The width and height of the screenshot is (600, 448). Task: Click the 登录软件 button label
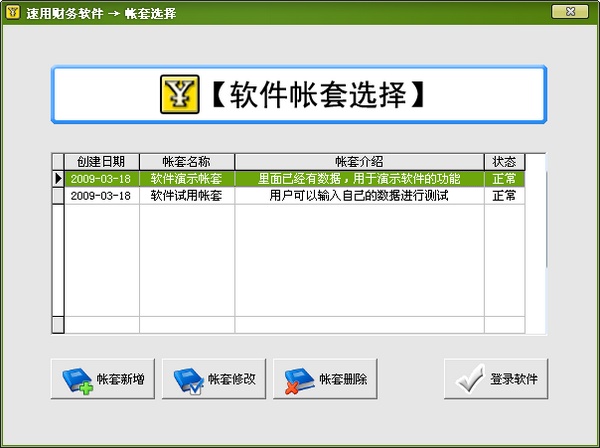click(514, 379)
